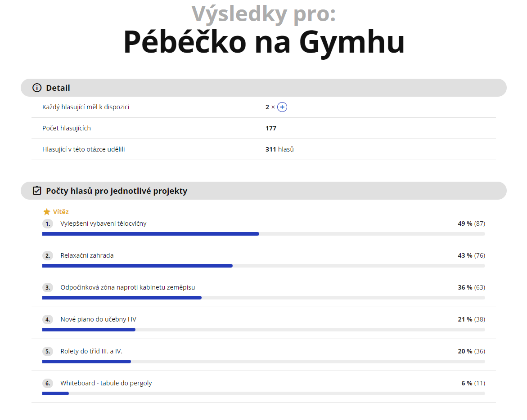Click the rank 6 number badge
The height and width of the screenshot is (420, 527).
click(48, 383)
